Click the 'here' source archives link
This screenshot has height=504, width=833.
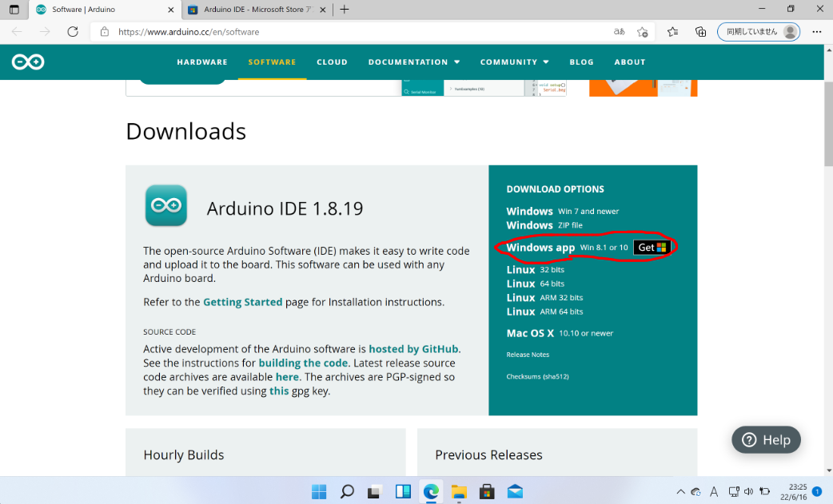288,377
